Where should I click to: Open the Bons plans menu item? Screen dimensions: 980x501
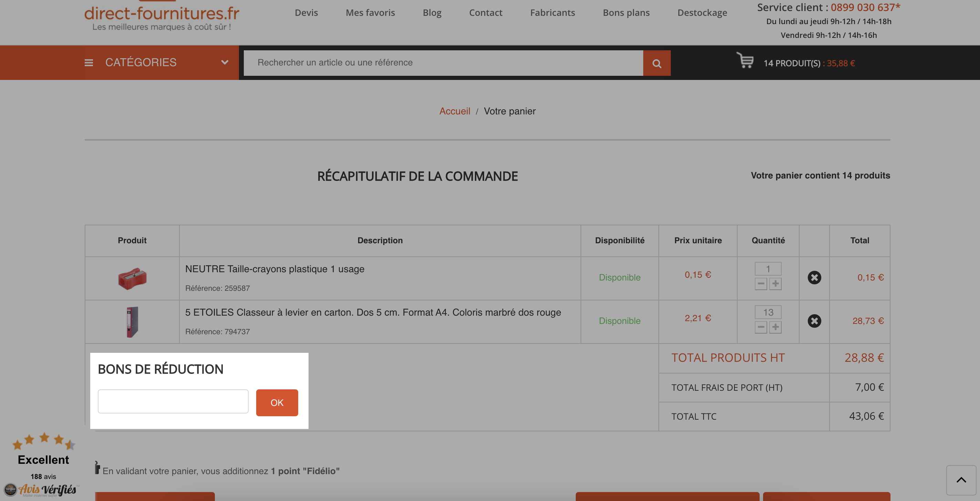click(626, 12)
